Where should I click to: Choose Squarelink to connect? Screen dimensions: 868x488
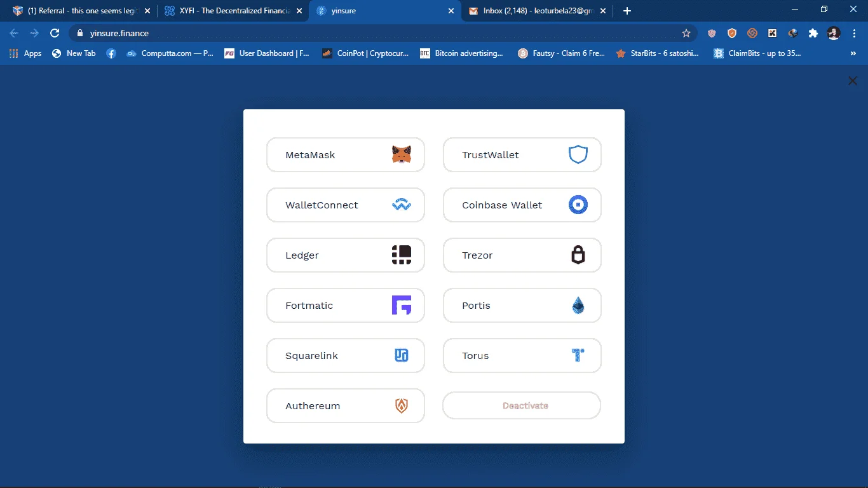(346, 356)
